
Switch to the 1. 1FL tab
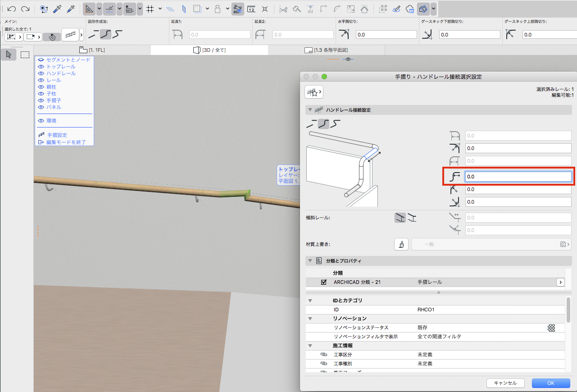point(92,50)
